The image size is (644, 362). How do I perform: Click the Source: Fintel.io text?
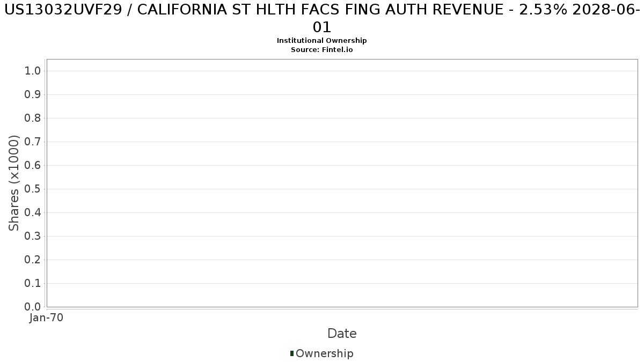click(322, 49)
